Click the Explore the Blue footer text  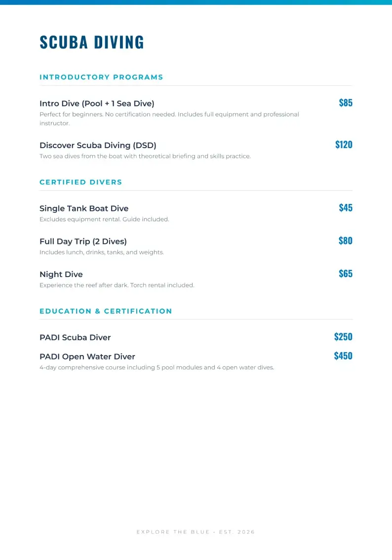pos(196,532)
